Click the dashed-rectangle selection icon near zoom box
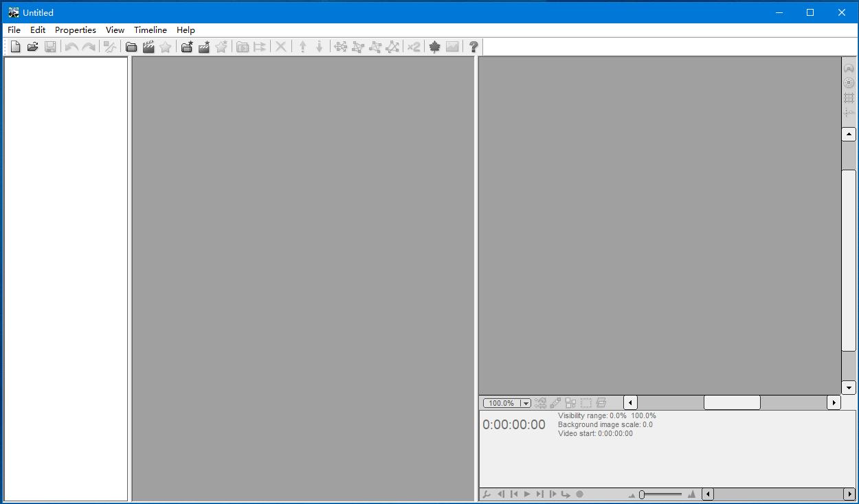Viewport: 859px width, 504px height. (x=585, y=403)
